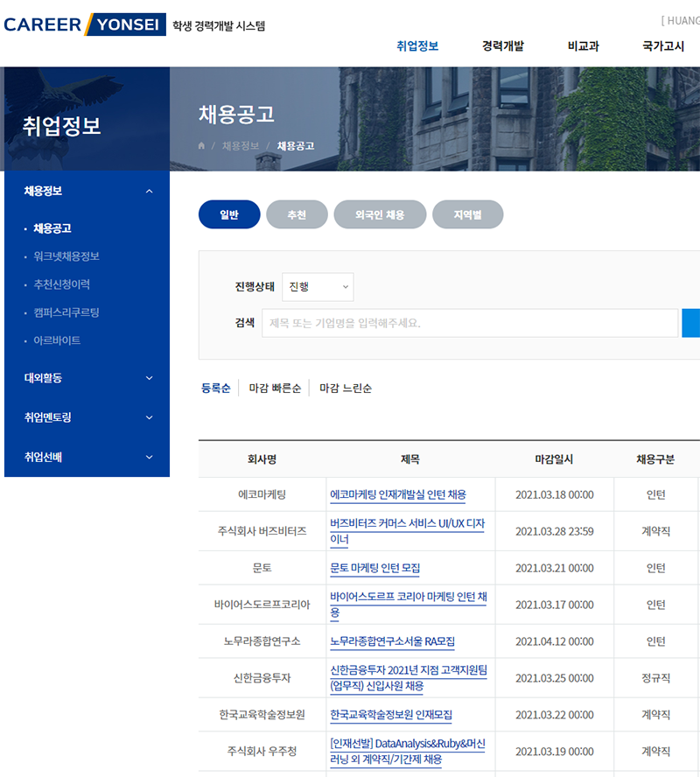700x777 pixels.
Task: Click the 회사명 column header
Action: coord(262,459)
